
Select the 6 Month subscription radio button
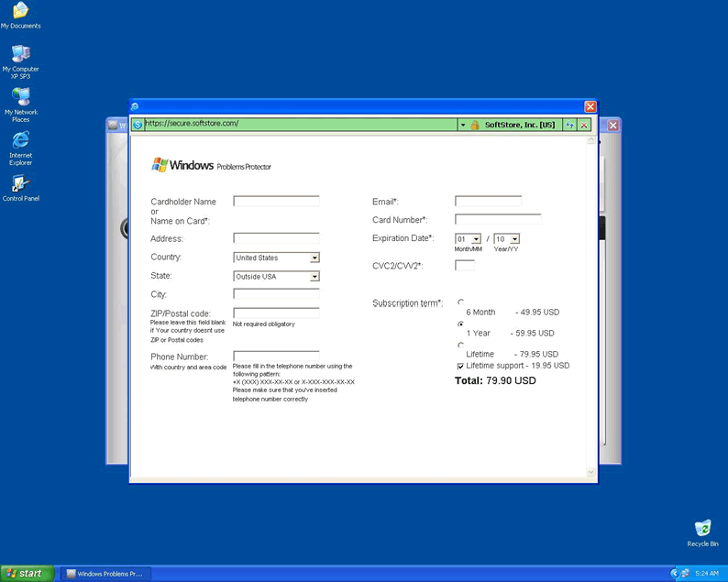pyautogui.click(x=460, y=302)
